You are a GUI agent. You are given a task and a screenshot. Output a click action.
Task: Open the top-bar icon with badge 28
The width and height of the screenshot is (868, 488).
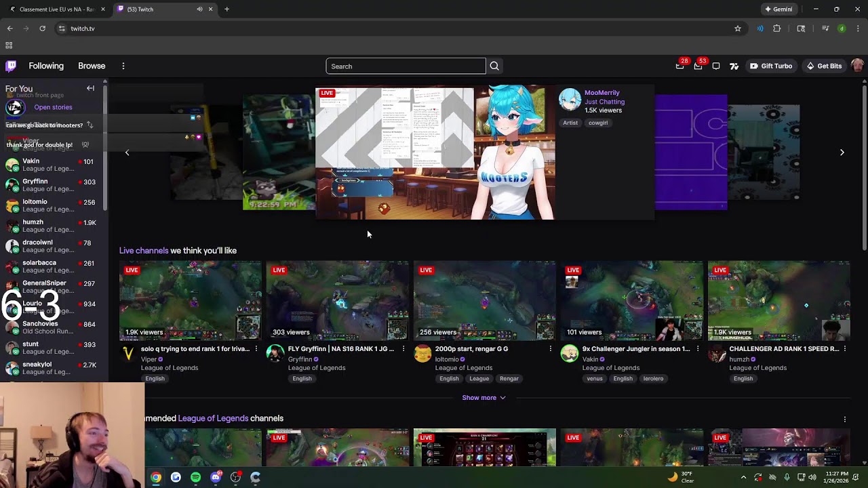click(x=680, y=66)
